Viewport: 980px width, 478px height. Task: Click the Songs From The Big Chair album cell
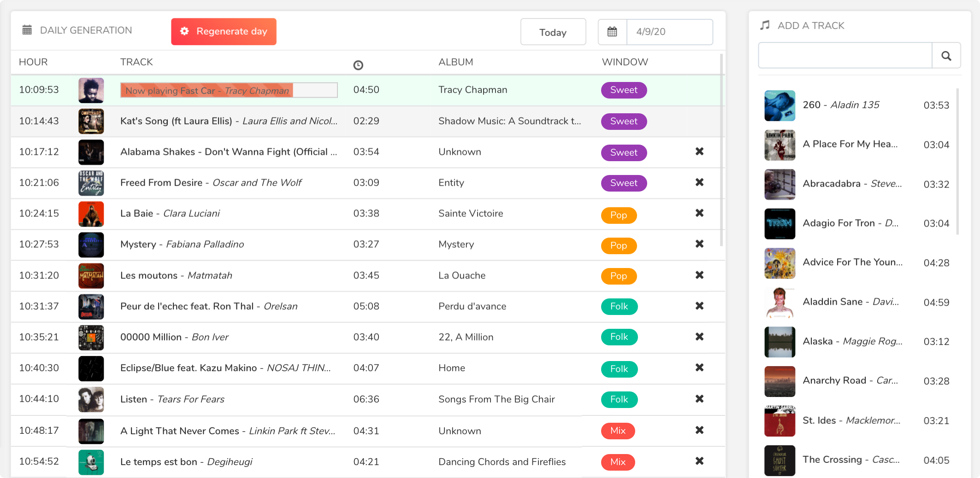pos(496,399)
